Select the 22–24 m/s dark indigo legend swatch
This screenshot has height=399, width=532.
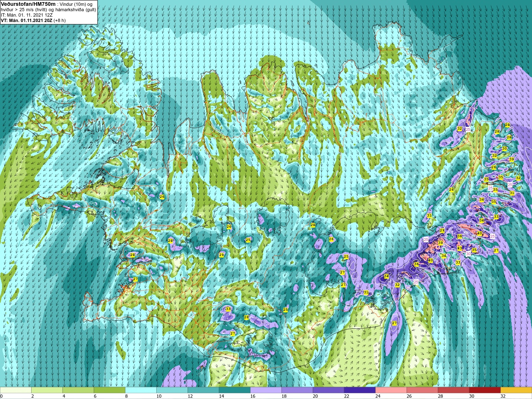point(360,390)
